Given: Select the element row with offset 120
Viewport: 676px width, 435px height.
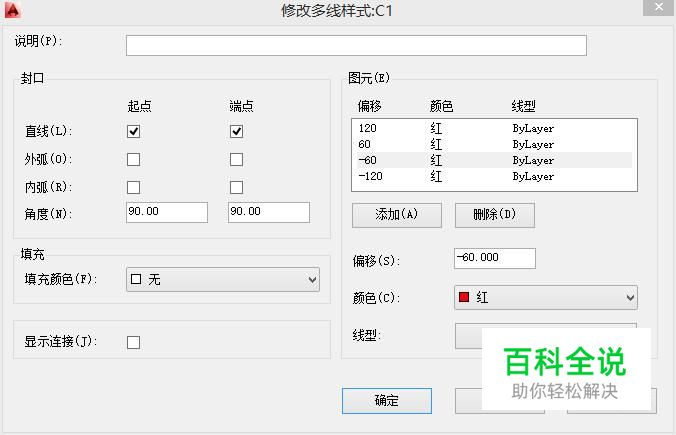Looking at the screenshot, I should pyautogui.click(x=494, y=128).
